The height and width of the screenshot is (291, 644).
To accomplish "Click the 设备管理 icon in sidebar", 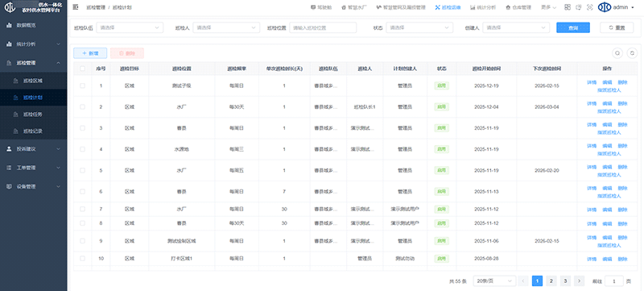I will pyautogui.click(x=9, y=186).
